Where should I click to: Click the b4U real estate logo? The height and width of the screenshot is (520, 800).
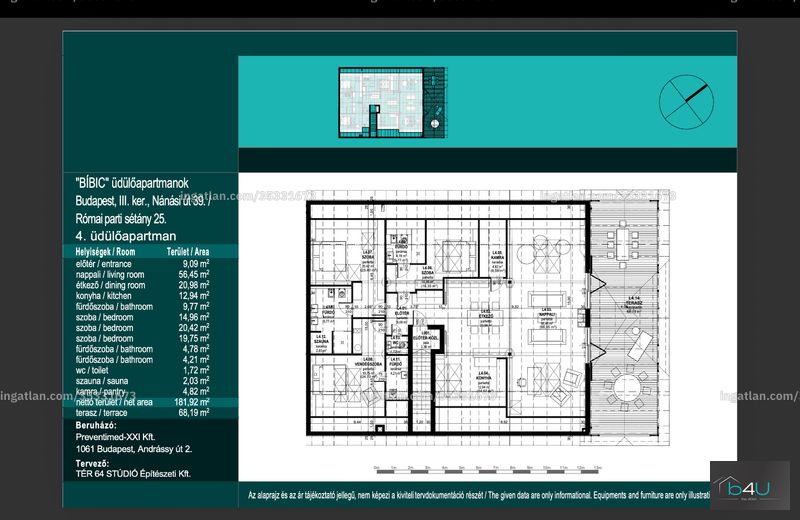coord(749,485)
